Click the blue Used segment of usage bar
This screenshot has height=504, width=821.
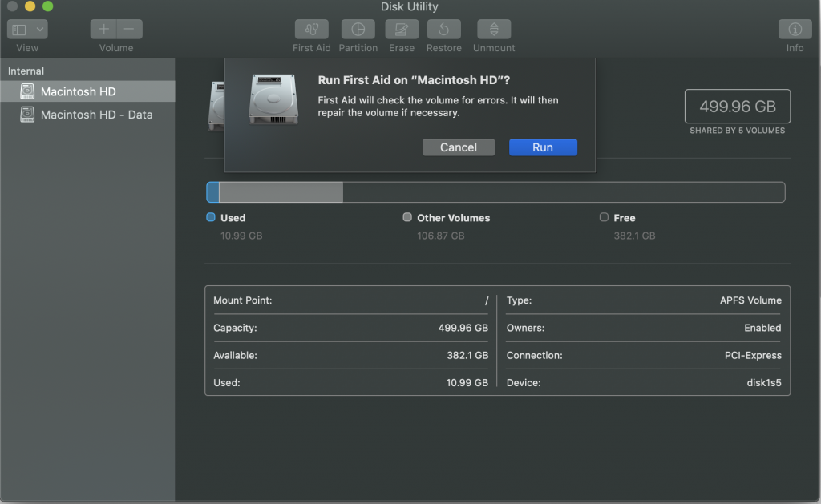coord(212,192)
